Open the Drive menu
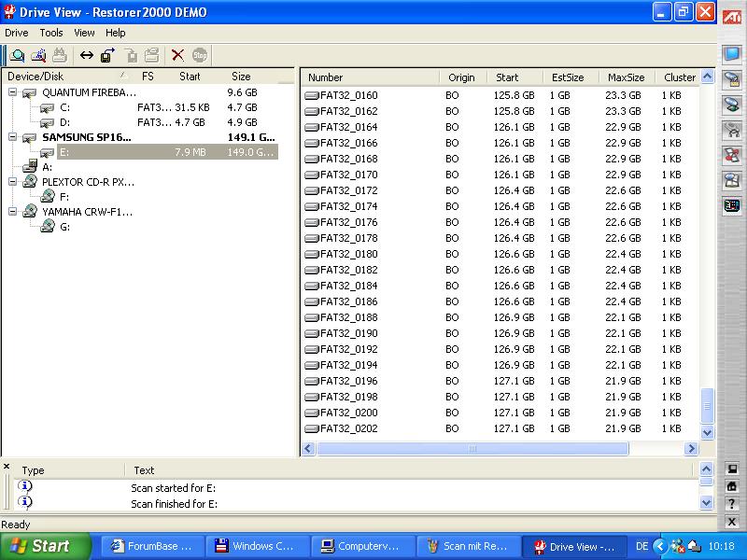 (17, 33)
